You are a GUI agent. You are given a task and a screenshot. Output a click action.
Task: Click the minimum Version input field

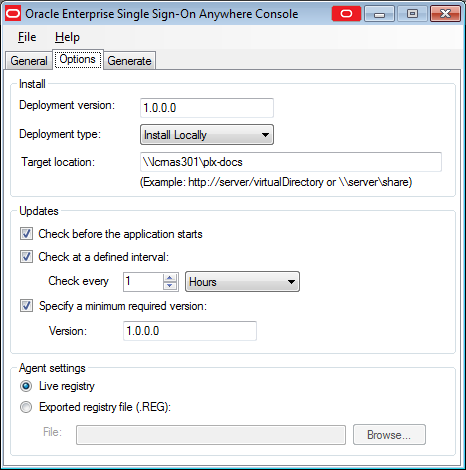190,331
